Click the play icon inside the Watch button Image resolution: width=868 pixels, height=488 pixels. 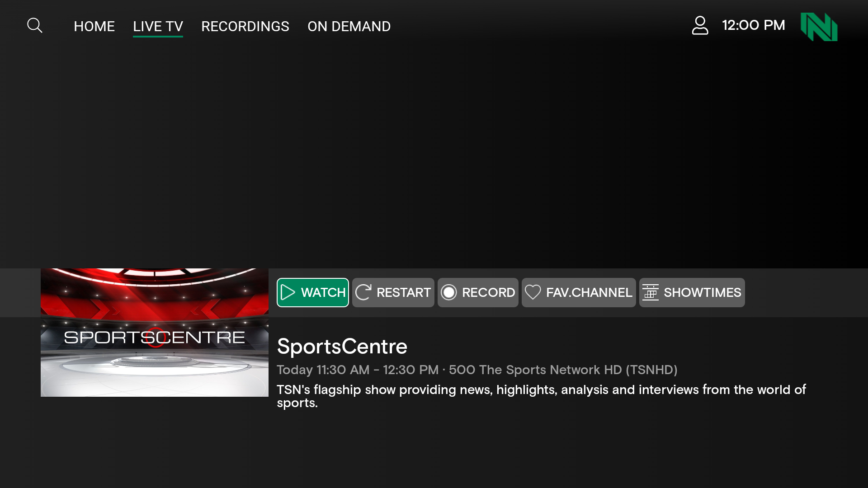[x=288, y=292]
